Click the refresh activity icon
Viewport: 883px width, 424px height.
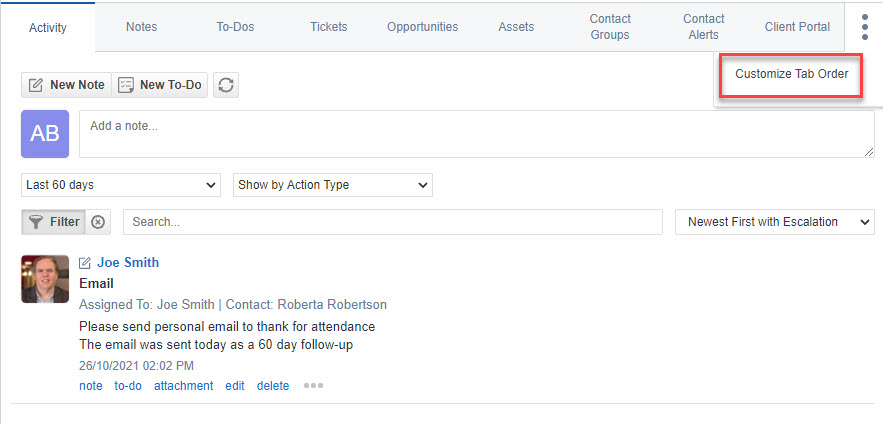pos(226,85)
